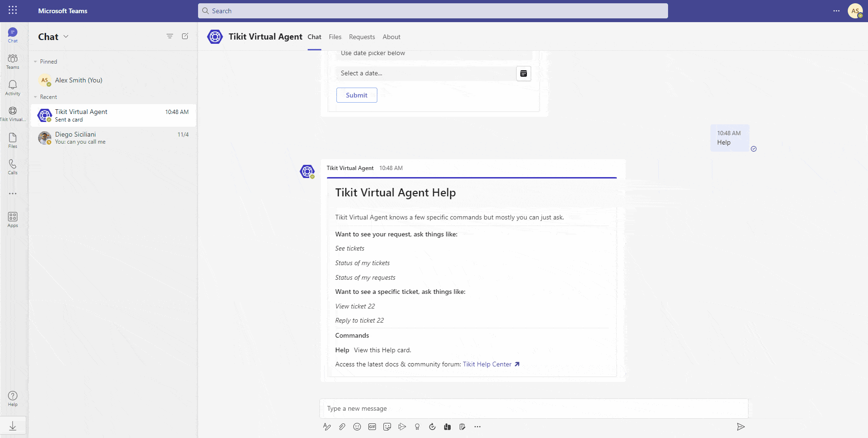Open more messaging extensions ellipsis
The width and height of the screenshot is (868, 438).
(x=478, y=427)
